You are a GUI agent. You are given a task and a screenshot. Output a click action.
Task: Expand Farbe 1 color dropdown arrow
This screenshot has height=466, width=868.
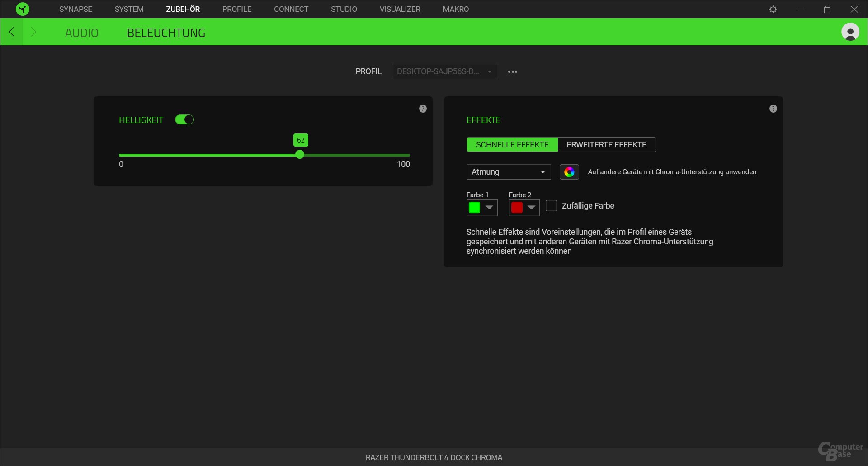point(489,208)
